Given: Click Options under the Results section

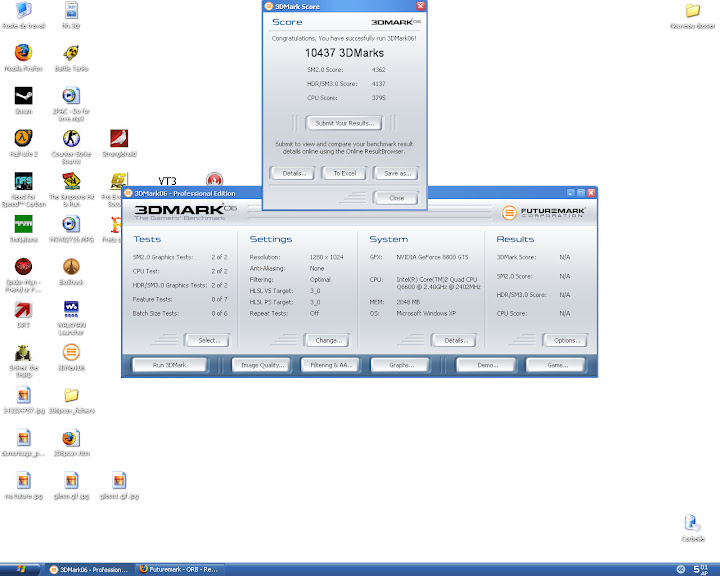Looking at the screenshot, I should pos(565,340).
